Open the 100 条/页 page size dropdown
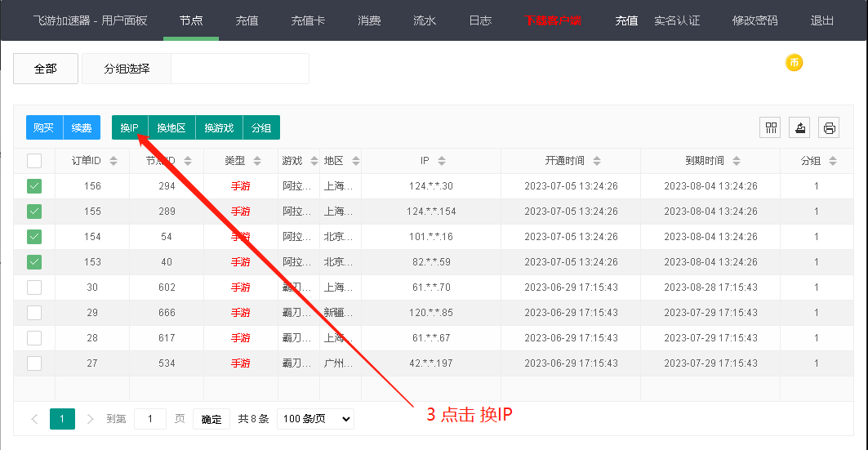This screenshot has width=868, height=450. 315,419
